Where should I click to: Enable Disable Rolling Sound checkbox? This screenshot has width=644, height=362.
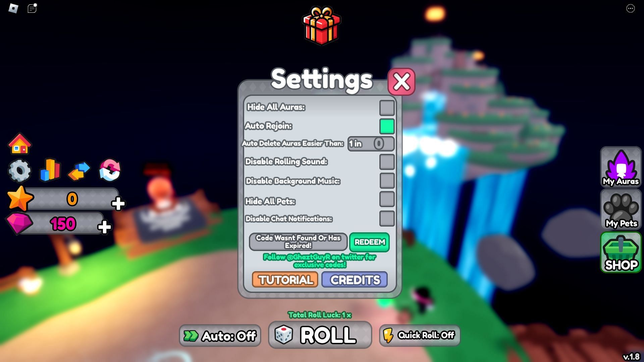click(386, 161)
